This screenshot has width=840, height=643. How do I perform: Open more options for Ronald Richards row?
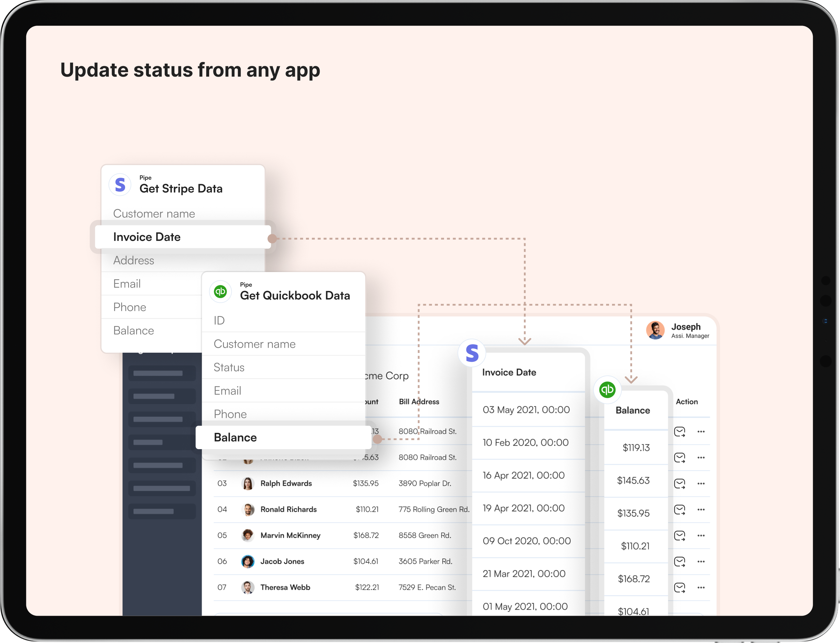click(701, 510)
